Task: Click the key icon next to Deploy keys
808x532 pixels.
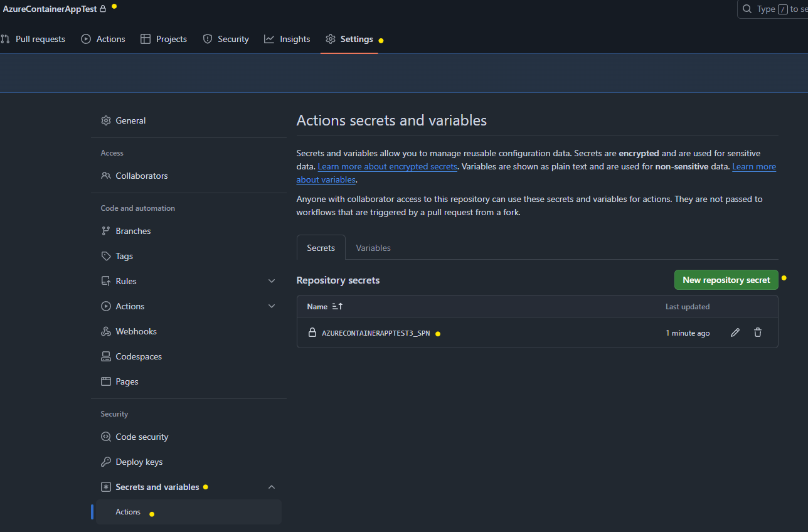Action: coord(106,462)
